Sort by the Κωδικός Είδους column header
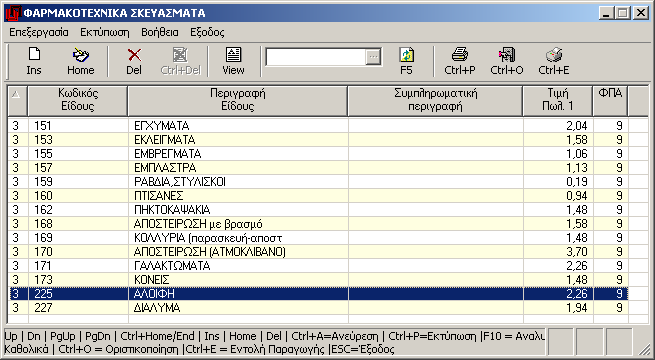Screen dimensions: 655x360 (78, 101)
